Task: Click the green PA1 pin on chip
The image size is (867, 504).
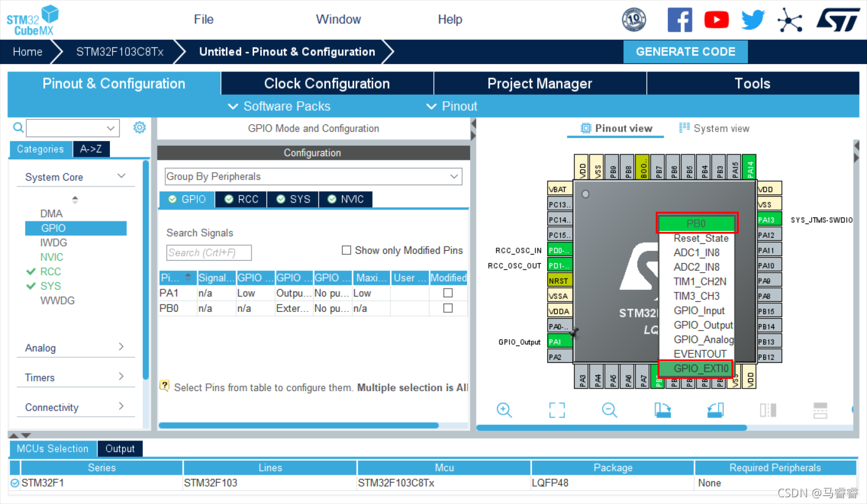Action: pos(560,342)
